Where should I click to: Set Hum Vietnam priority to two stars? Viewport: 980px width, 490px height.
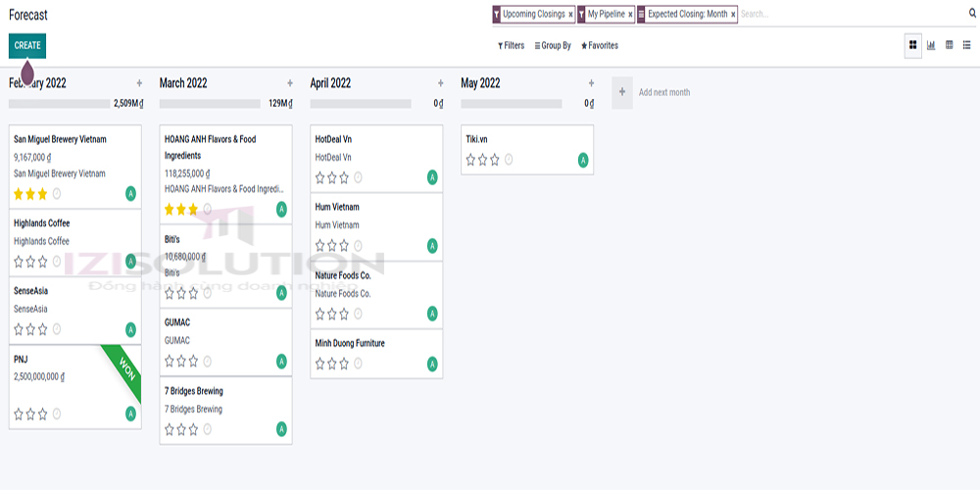pos(332,246)
